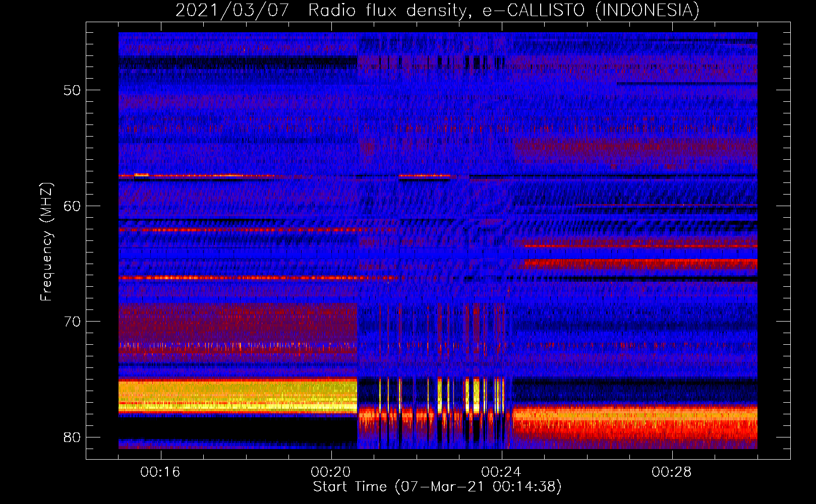This screenshot has width=816, height=504.
Task: Click the 00:20 time axis label
Action: 331,472
